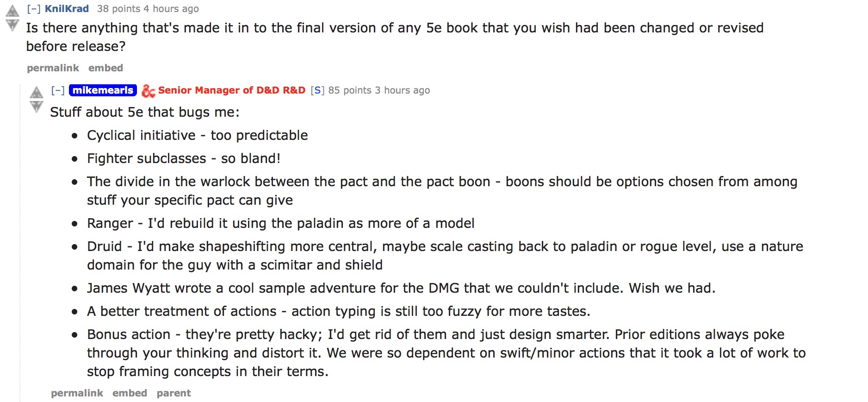Image resolution: width=868 pixels, height=402 pixels.
Task: Click the '85 points' score on mikemearls' reply
Action: click(x=350, y=90)
